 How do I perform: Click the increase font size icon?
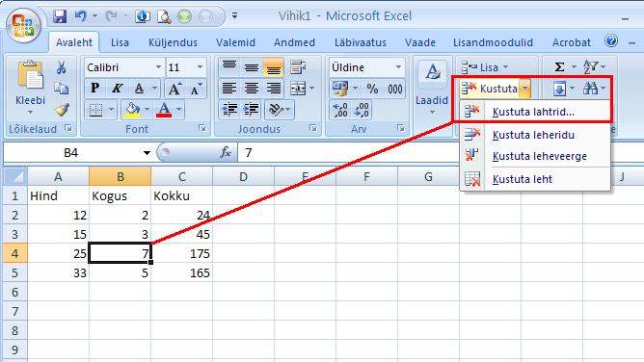pyautogui.click(x=174, y=89)
